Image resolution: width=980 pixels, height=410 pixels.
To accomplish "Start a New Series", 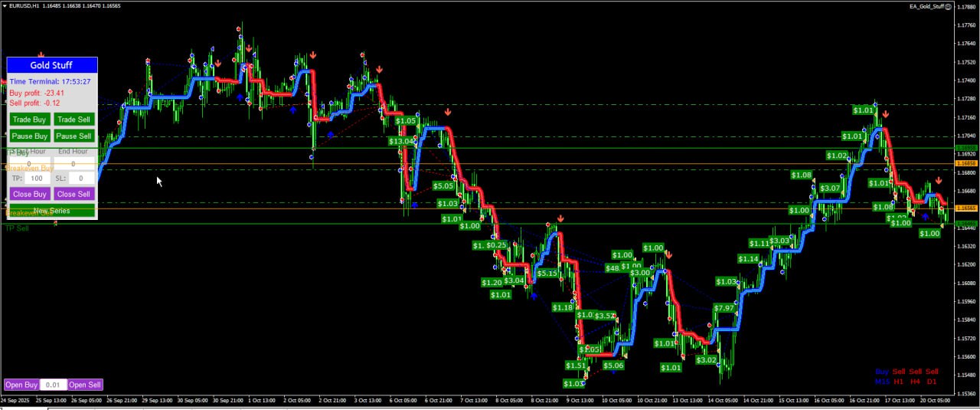I will pyautogui.click(x=52, y=211).
